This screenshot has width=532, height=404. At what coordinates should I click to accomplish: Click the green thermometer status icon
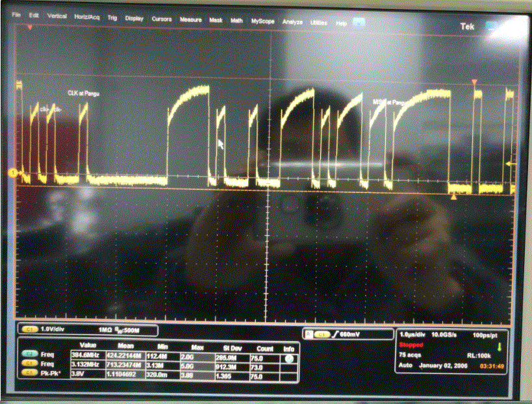500,347
